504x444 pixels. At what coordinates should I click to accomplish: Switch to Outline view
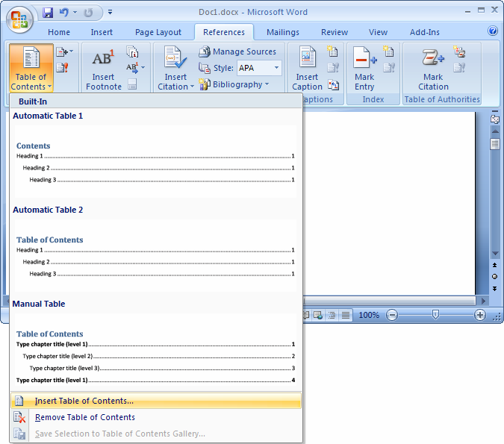click(332, 315)
